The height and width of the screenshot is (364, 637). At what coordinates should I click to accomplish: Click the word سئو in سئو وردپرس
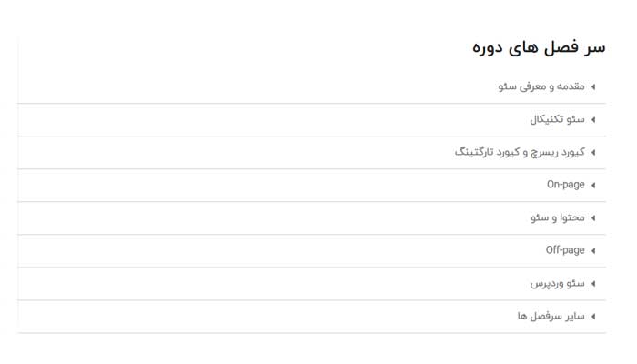pyautogui.click(x=575, y=283)
